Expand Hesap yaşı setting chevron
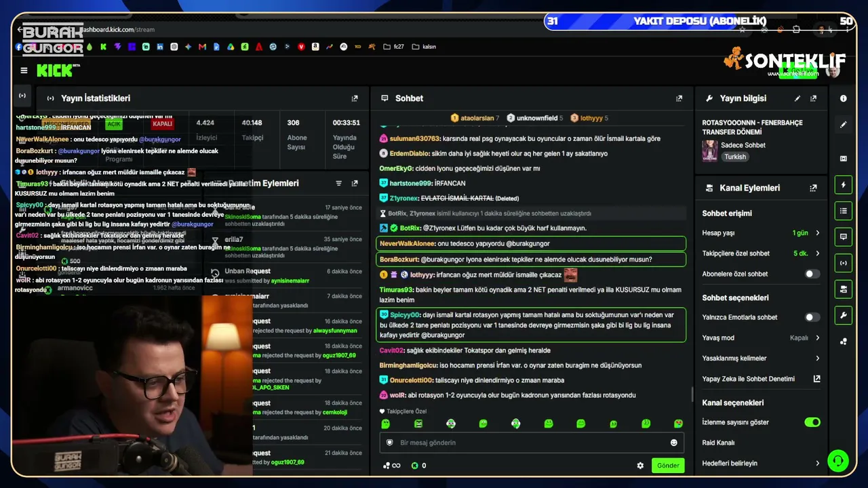Image resolution: width=868 pixels, height=488 pixels. click(x=817, y=233)
